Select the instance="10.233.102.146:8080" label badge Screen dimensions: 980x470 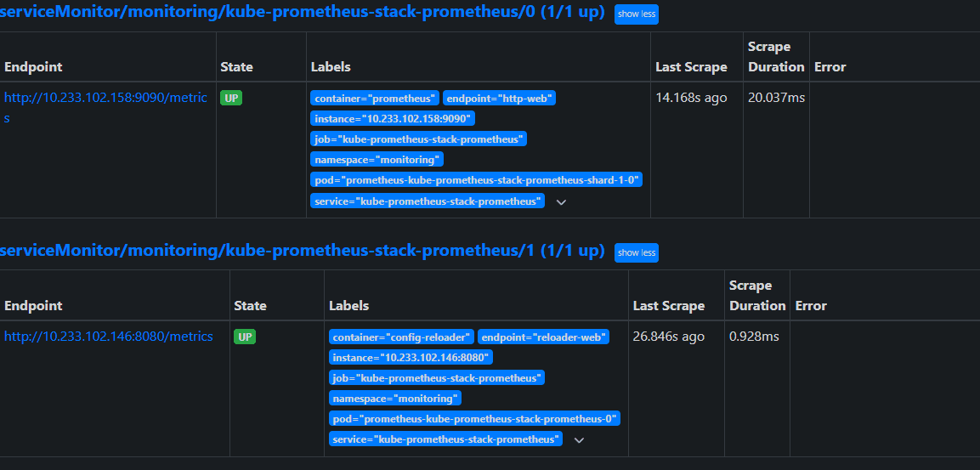point(411,358)
